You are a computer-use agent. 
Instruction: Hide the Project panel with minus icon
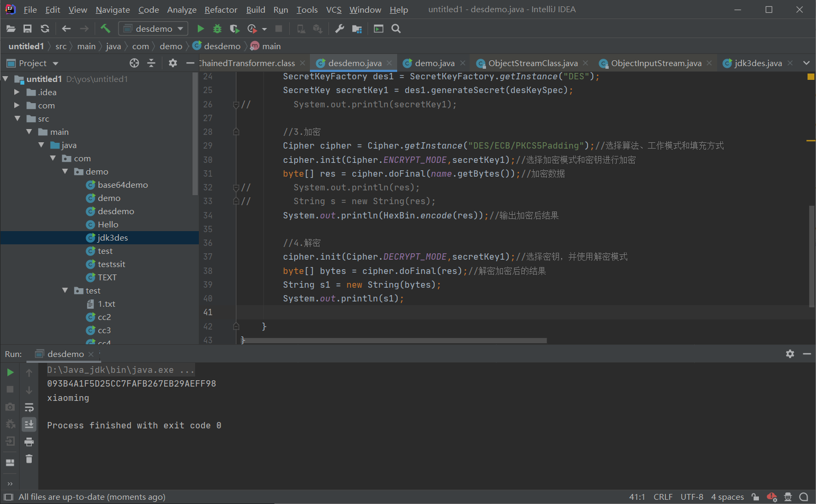pos(190,63)
